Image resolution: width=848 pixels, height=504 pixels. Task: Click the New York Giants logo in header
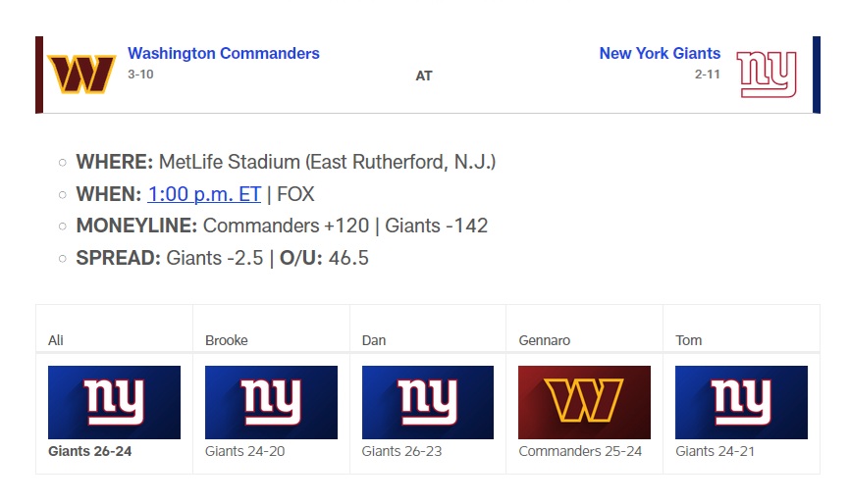(x=767, y=75)
